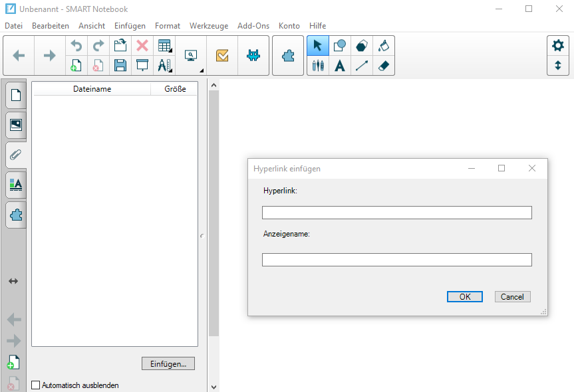Click the monster activity builder icon

253,56
